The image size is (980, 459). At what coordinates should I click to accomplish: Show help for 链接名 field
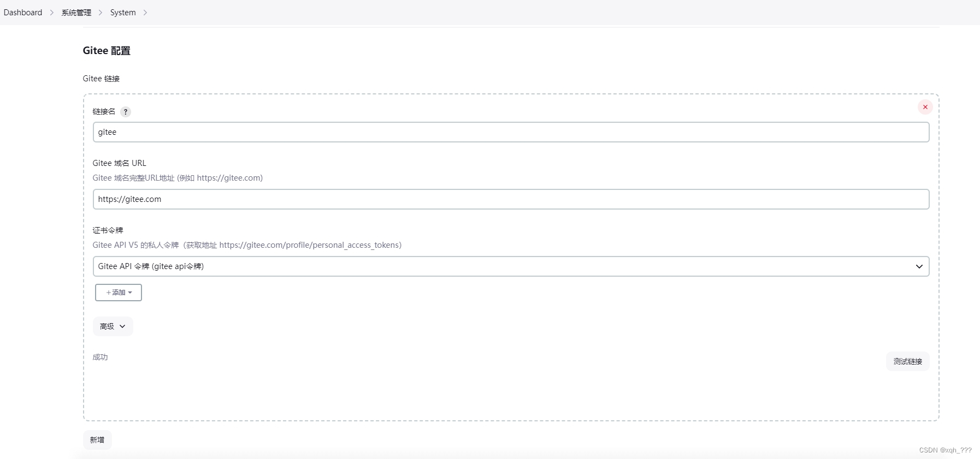point(126,112)
